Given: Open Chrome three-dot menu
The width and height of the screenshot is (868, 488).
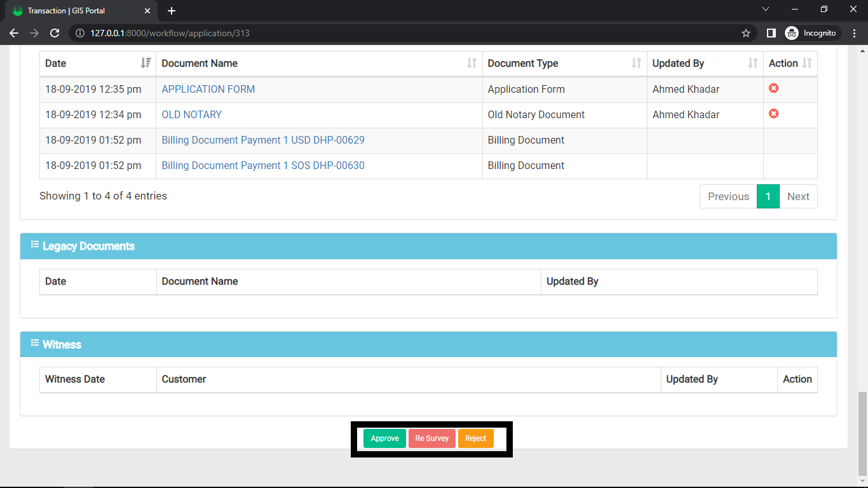Looking at the screenshot, I should (x=854, y=33).
